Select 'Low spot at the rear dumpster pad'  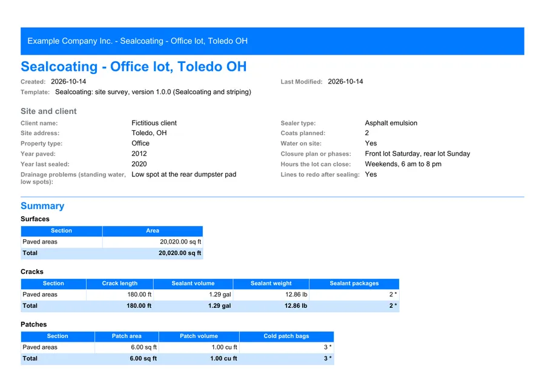(x=184, y=174)
